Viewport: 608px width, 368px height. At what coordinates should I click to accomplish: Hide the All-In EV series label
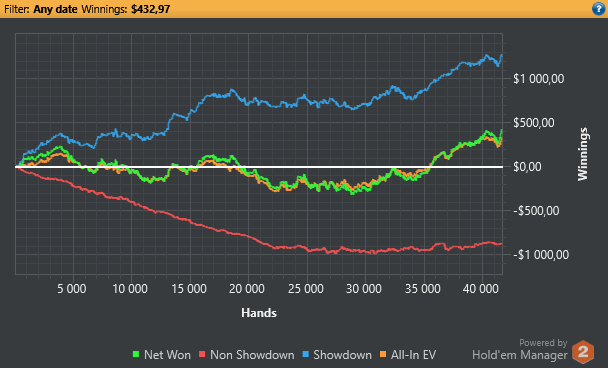(413, 355)
